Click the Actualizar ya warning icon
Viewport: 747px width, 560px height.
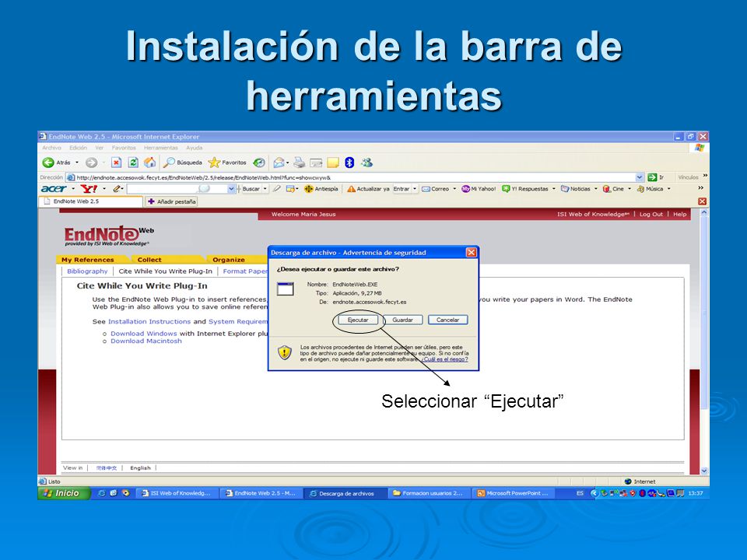[x=351, y=189]
